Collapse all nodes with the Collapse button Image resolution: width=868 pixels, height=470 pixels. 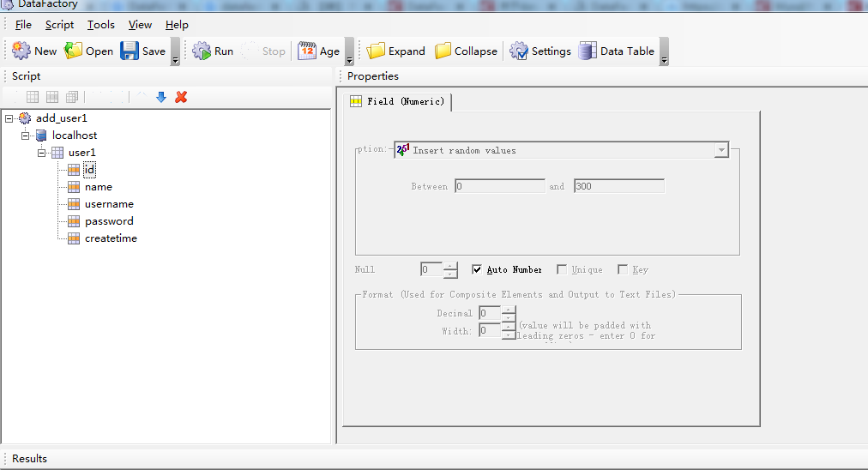click(x=466, y=51)
